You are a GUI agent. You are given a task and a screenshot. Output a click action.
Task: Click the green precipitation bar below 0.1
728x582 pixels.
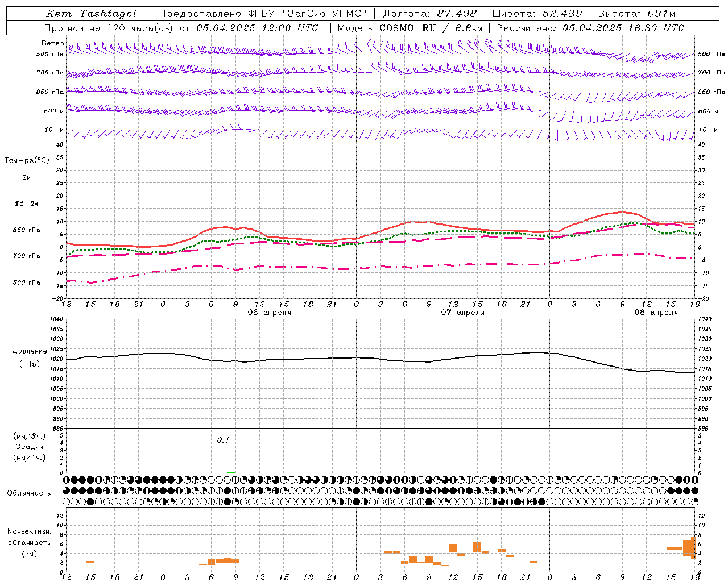coord(231,472)
